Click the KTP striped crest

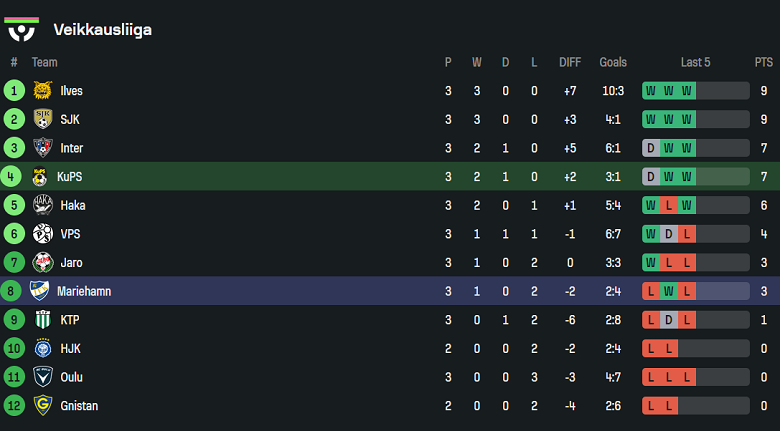coord(43,320)
